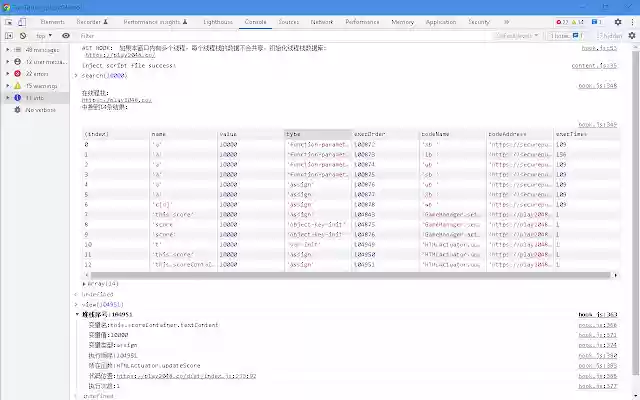The image size is (640, 400).
Task: Sort table by the 'codeName' column header
Action: pos(453,134)
